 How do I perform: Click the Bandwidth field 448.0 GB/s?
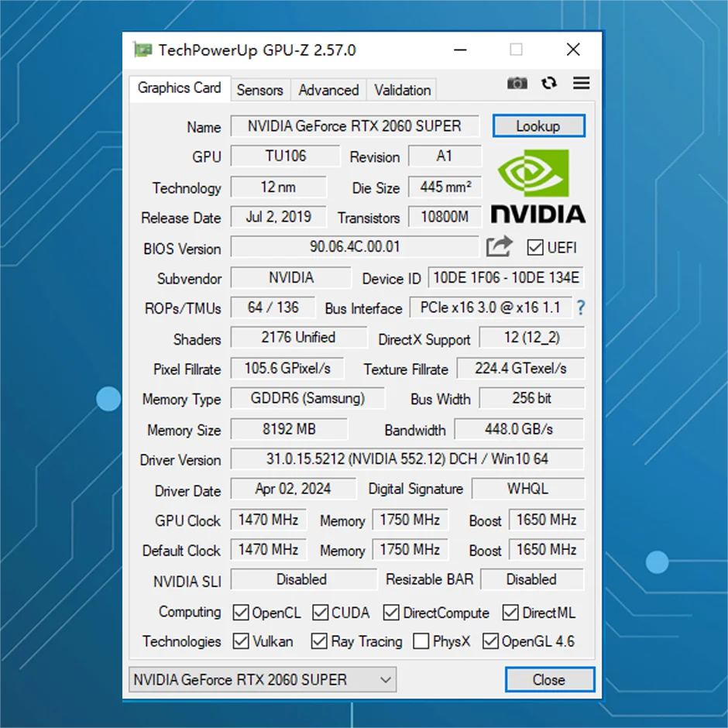pos(519,429)
